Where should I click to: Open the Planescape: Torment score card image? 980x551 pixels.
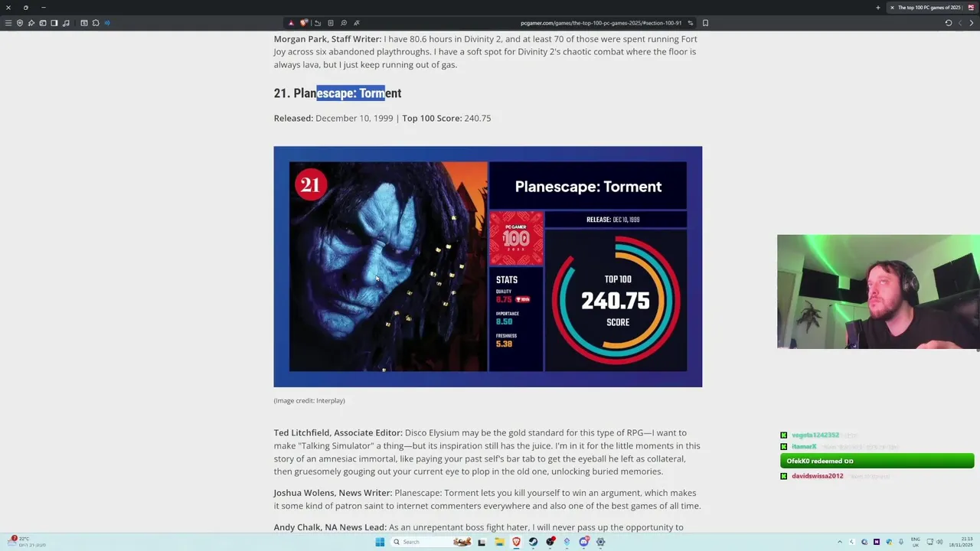pos(488,266)
